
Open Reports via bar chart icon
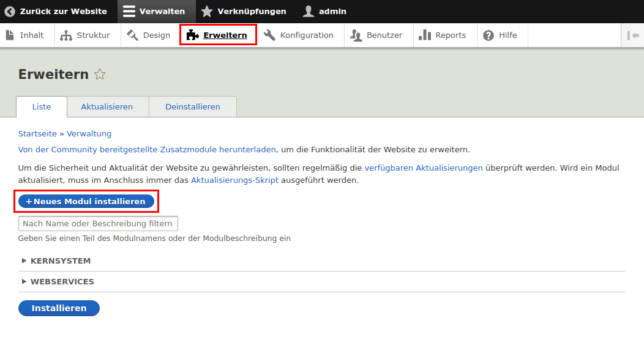pyautogui.click(x=425, y=35)
